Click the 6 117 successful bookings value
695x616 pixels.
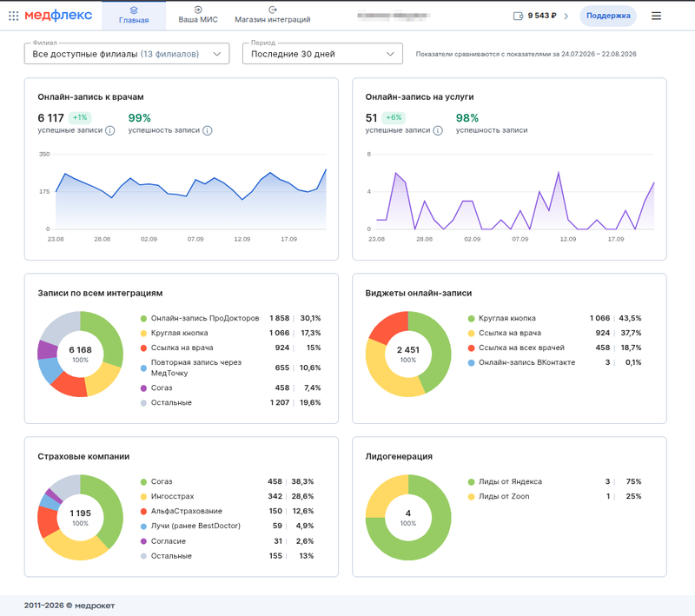tap(51, 118)
